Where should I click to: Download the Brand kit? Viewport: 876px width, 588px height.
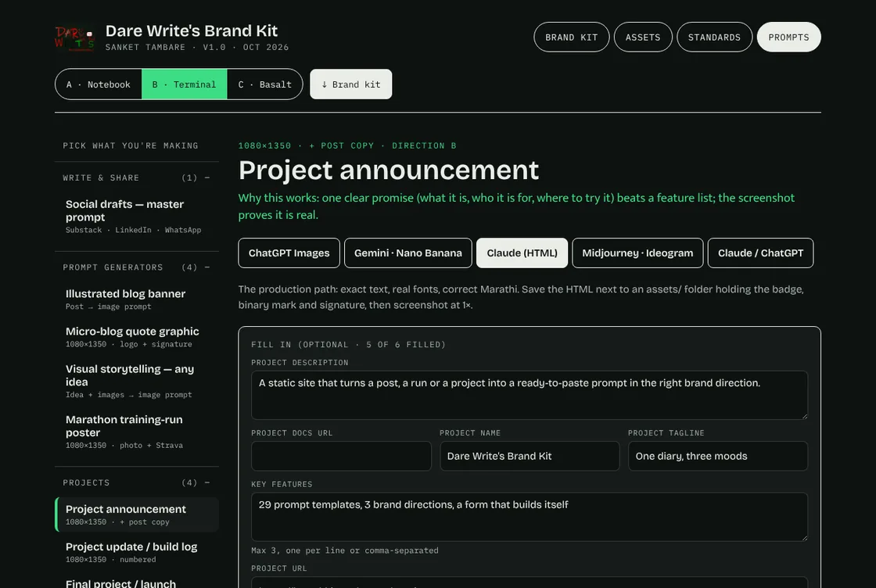[351, 84]
